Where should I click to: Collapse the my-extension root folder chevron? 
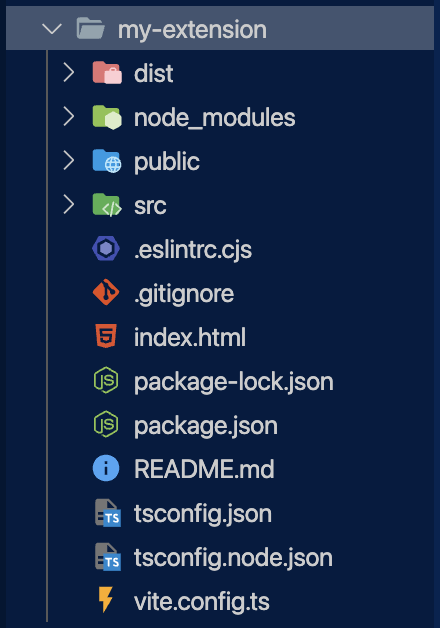pyautogui.click(x=52, y=29)
